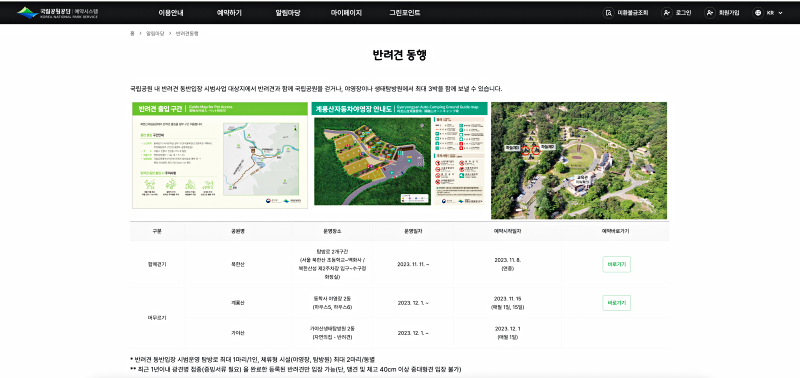800x378 pixels.
Task: Click the 회원가입 link text
Action: tap(729, 13)
